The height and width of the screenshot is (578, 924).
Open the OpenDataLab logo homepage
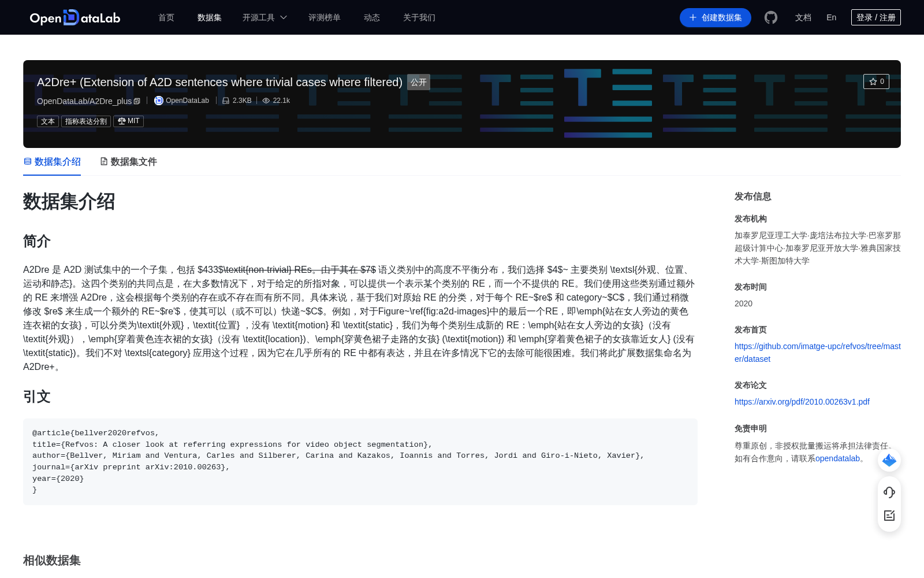[x=75, y=17]
